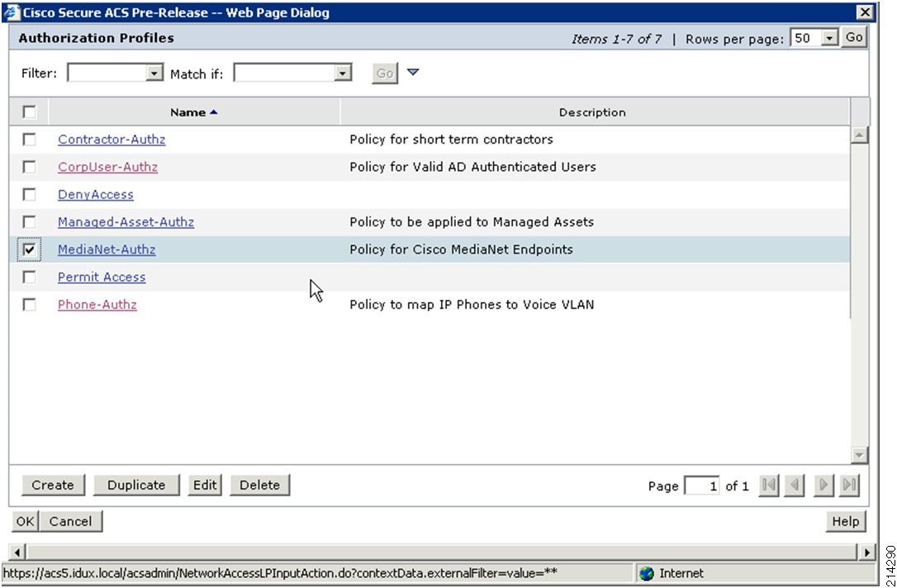Select 'Policy for short term contractors' text
This screenshot has height=588, width=897.
coord(451,139)
